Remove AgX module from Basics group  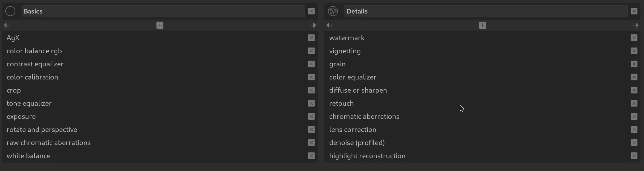[311, 38]
